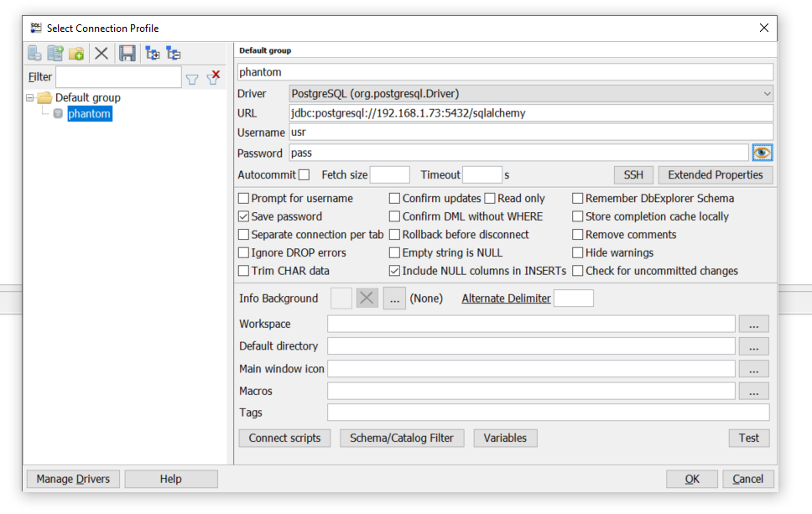The height and width of the screenshot is (514, 812).
Task: Click into the Filter text field
Action: [x=118, y=77]
